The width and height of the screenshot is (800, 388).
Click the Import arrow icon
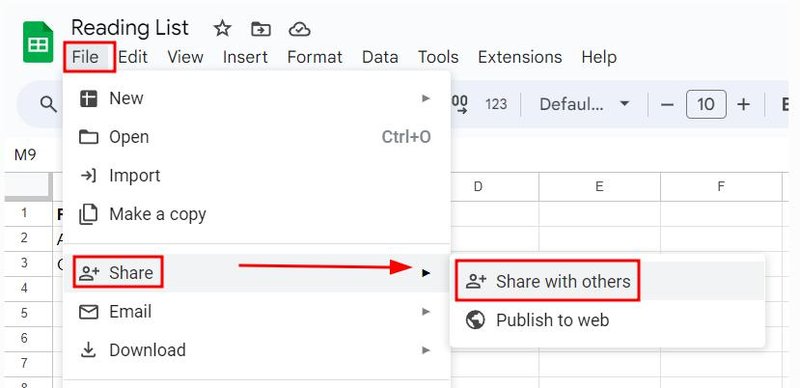click(x=89, y=176)
